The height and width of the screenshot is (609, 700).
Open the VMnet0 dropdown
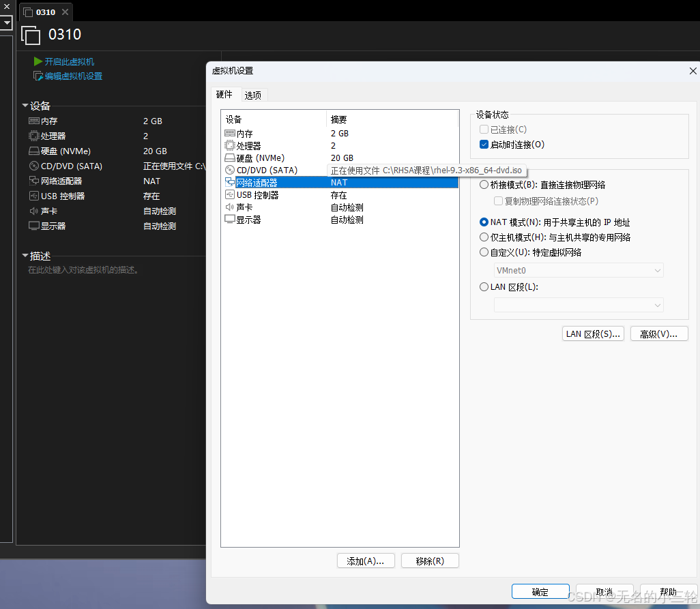click(x=579, y=270)
